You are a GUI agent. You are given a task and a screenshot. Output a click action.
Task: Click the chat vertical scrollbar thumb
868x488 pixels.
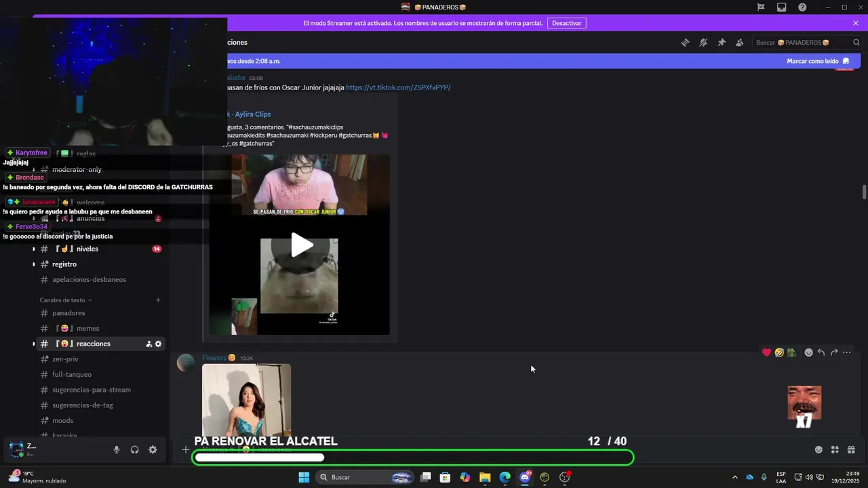click(864, 192)
